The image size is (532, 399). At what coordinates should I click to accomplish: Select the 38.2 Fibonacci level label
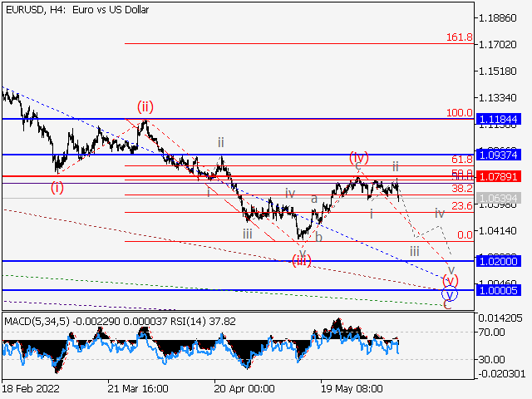coord(462,189)
